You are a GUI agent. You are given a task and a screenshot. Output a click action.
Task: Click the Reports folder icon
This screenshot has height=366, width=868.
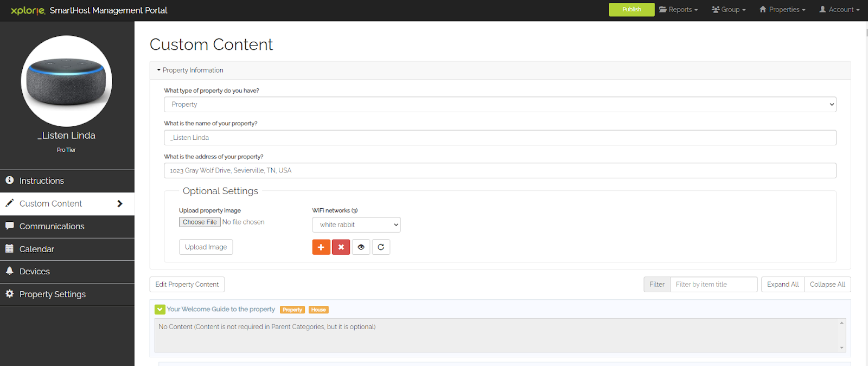663,10
